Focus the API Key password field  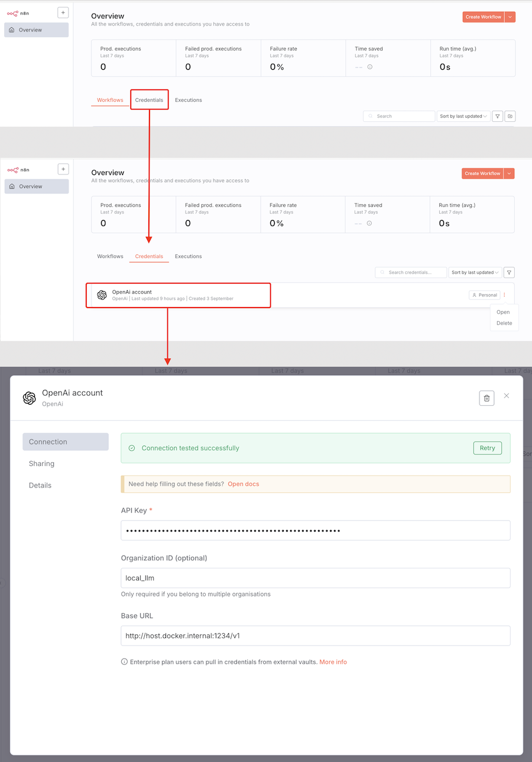(316, 531)
